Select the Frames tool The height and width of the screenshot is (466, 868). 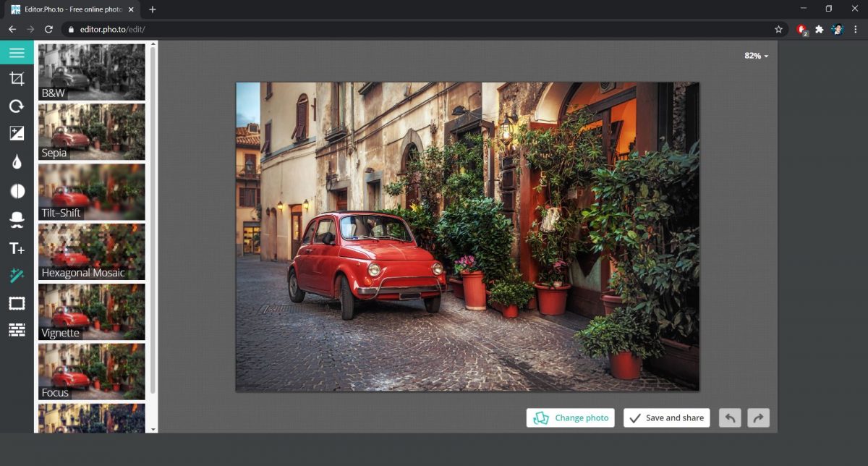coord(17,303)
